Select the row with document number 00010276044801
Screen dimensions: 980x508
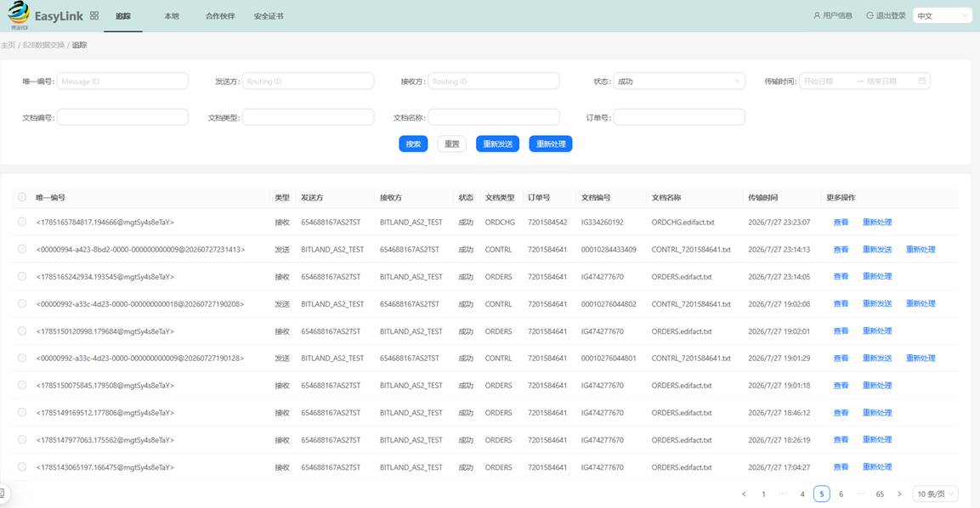pyautogui.click(x=22, y=358)
